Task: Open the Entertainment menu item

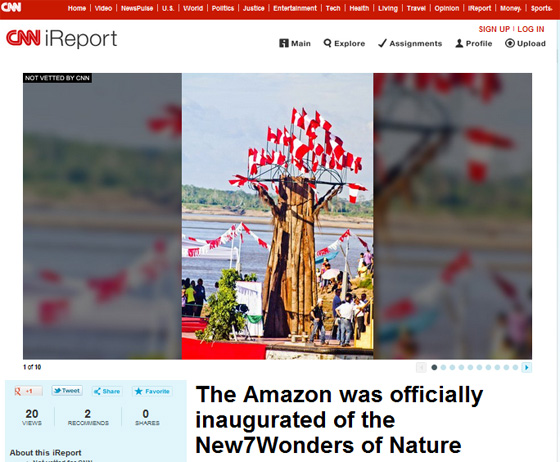Action: pos(295,8)
